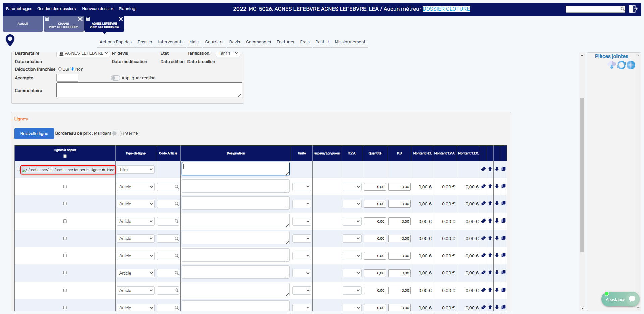Toggle the Appliquer remise switch

(115, 78)
